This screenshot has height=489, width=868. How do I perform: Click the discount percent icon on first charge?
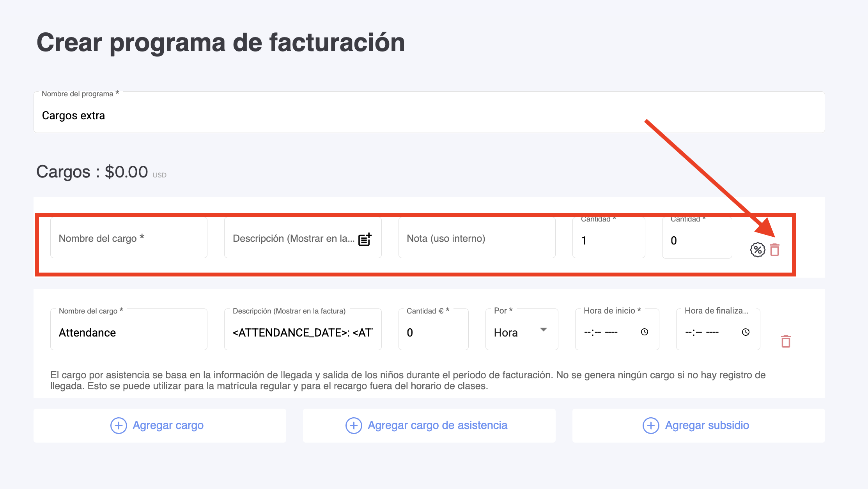757,250
